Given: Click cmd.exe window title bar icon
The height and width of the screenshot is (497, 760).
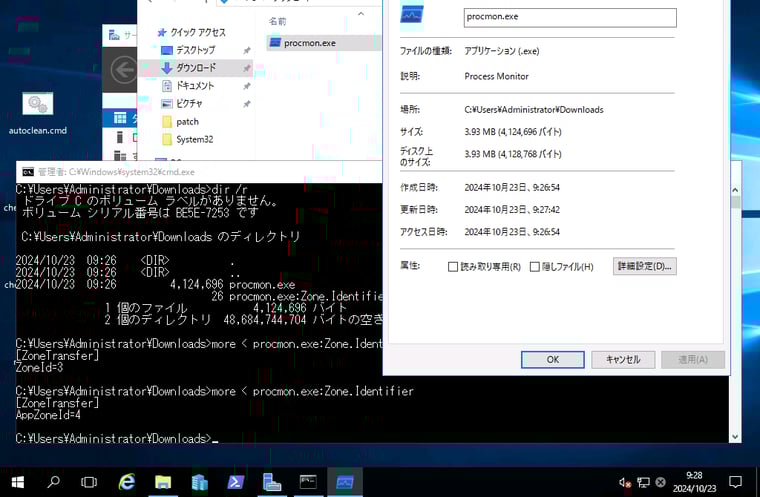Looking at the screenshot, I should point(28,172).
